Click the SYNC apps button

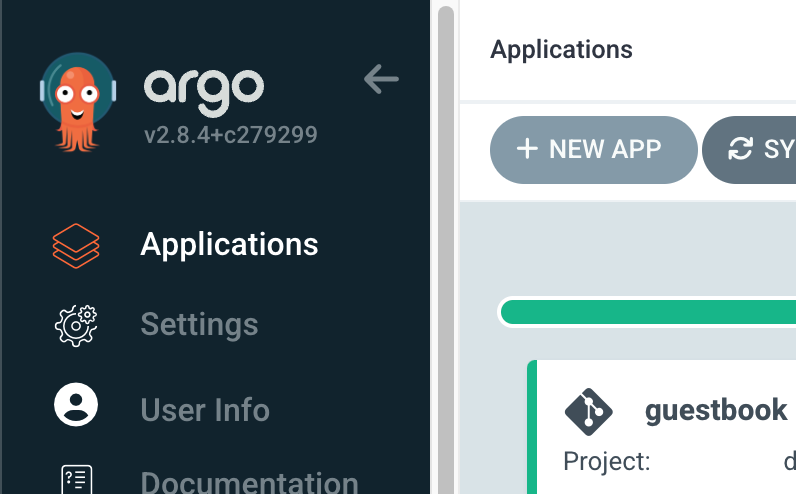pyautogui.click(x=749, y=150)
